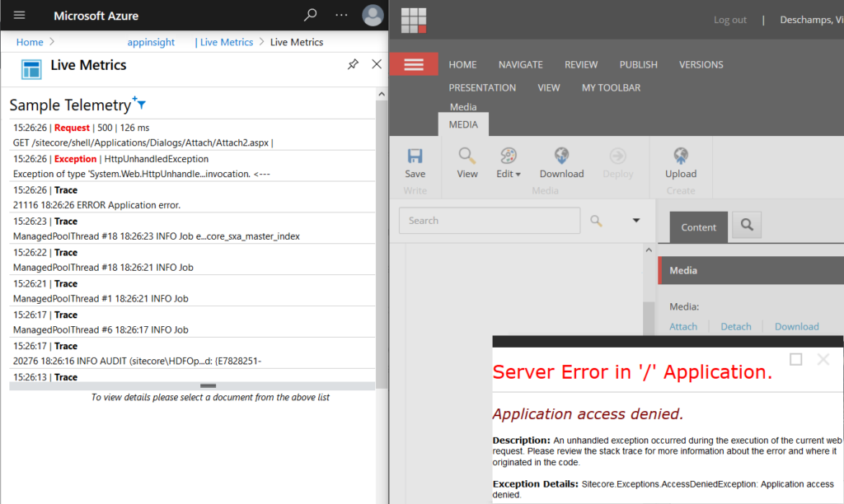Open the PUBLISH ribbon tab

[639, 64]
